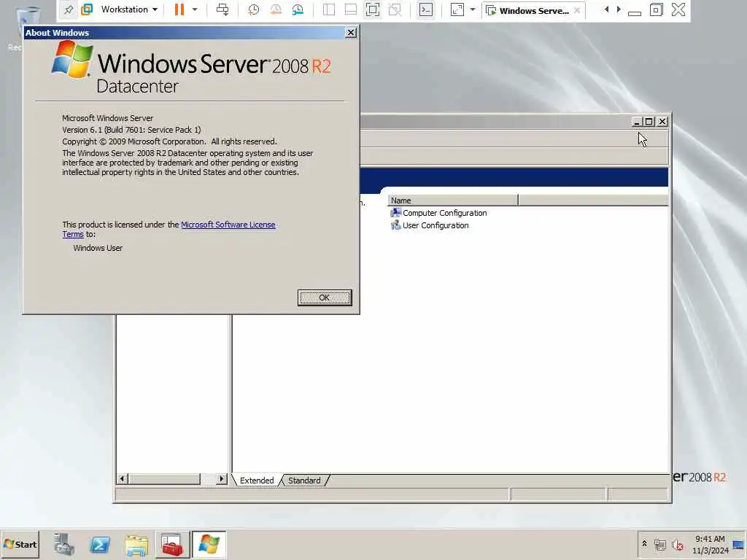Go to the previous VM tab arrow
Screen dimensions: 747x560
coord(606,9)
